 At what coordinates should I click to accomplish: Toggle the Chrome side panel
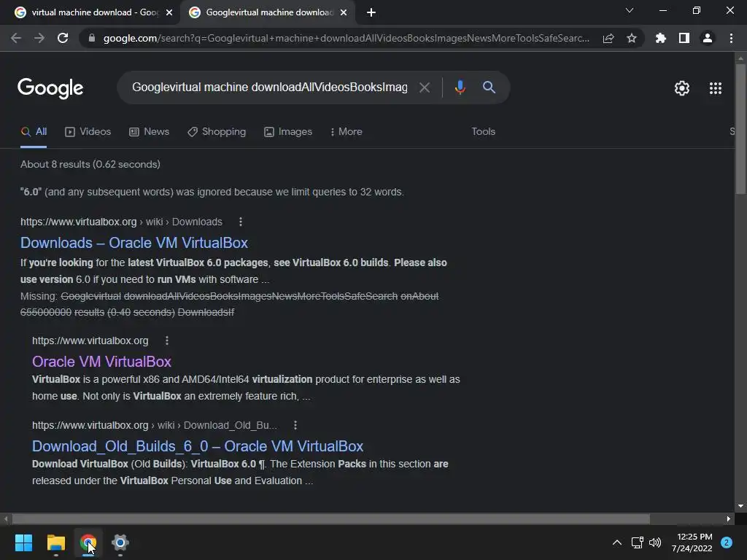pyautogui.click(x=684, y=38)
